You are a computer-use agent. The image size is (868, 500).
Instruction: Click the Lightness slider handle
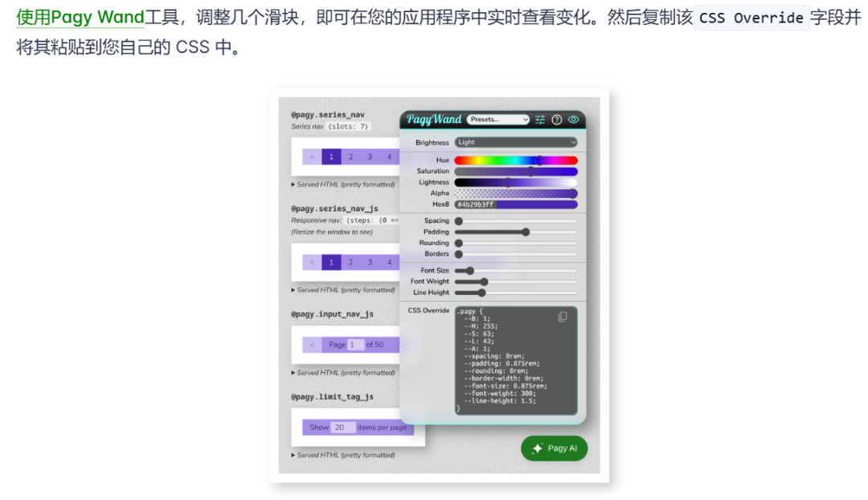coord(508,182)
